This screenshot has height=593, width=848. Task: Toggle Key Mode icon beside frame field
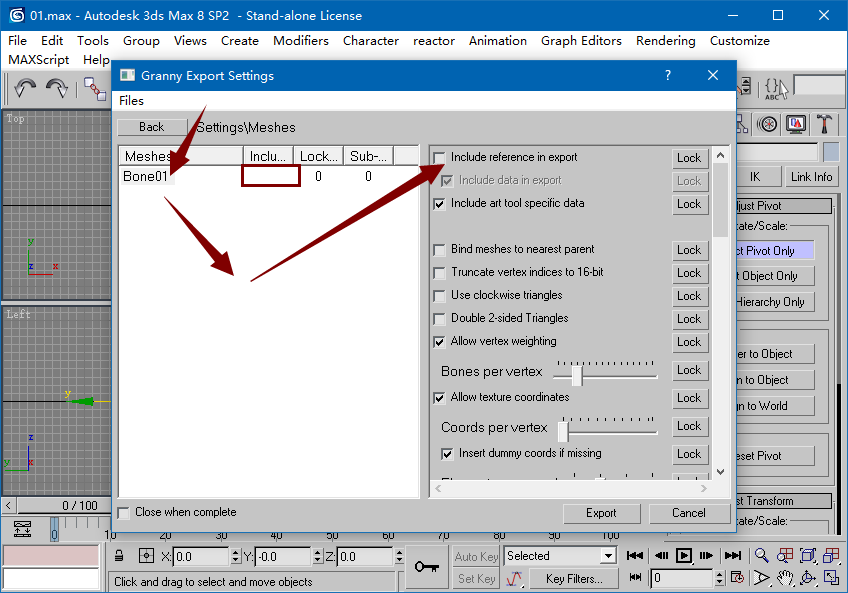pos(635,578)
